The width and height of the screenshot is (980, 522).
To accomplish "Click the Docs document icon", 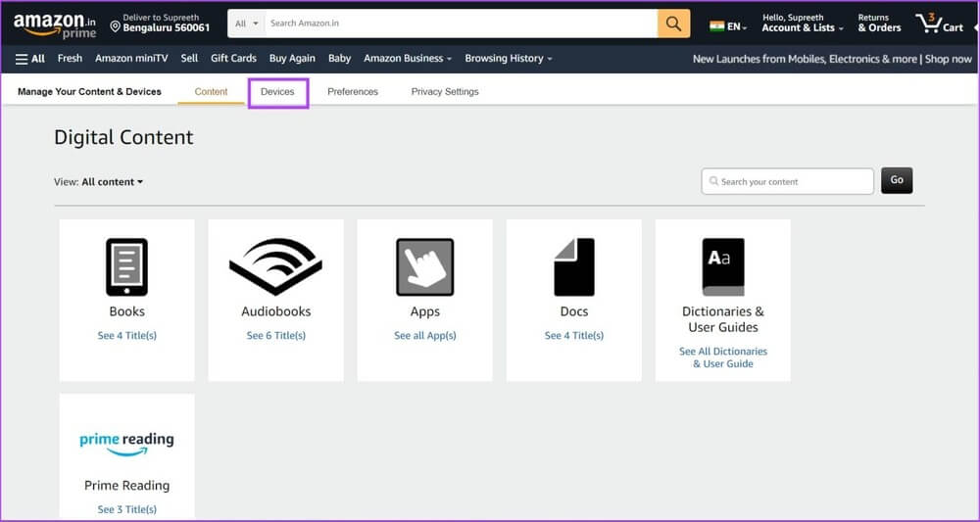I will coord(573,266).
